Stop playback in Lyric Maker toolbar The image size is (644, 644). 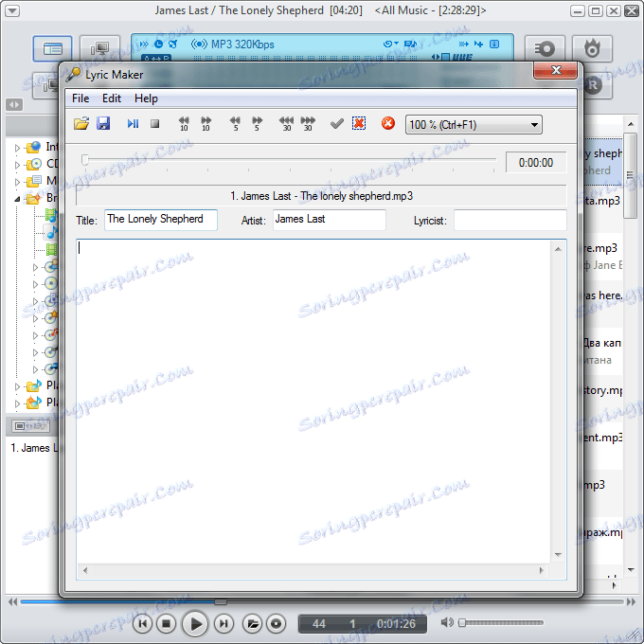click(154, 124)
